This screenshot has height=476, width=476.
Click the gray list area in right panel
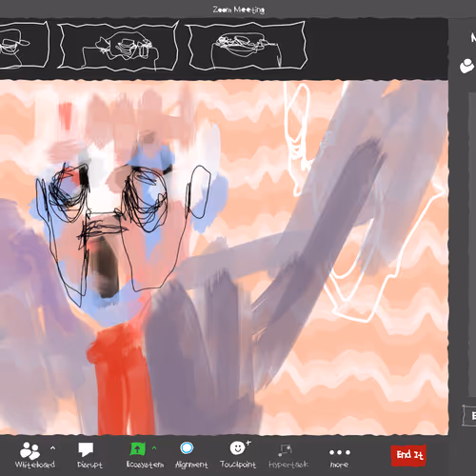point(472,245)
